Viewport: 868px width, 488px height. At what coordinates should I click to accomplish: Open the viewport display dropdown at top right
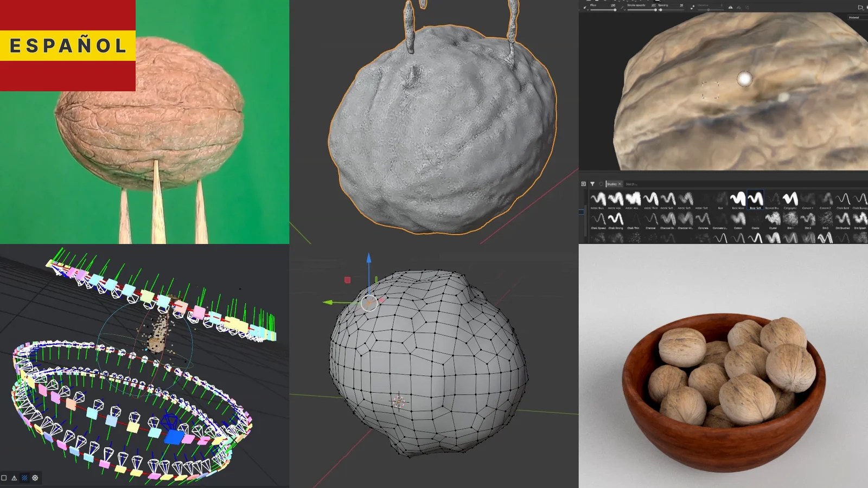pyautogui.click(x=860, y=7)
